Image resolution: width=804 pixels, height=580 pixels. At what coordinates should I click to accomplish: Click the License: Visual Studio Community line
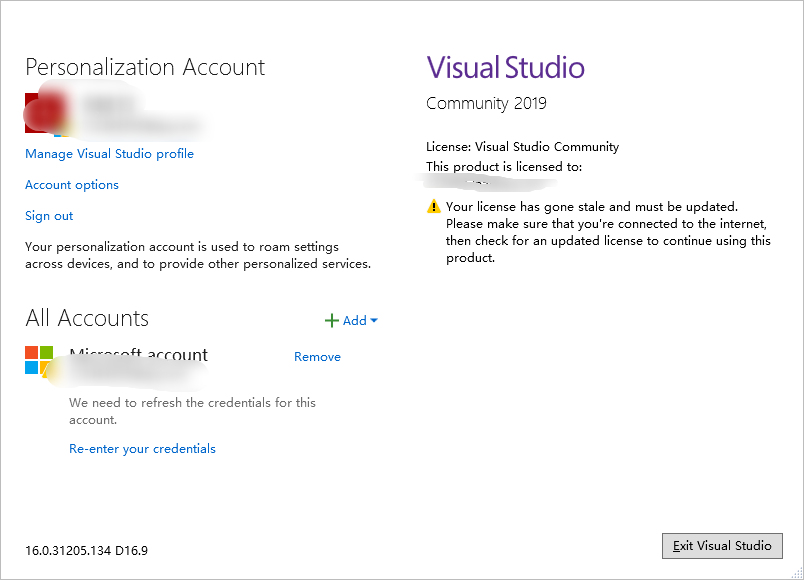pos(522,147)
